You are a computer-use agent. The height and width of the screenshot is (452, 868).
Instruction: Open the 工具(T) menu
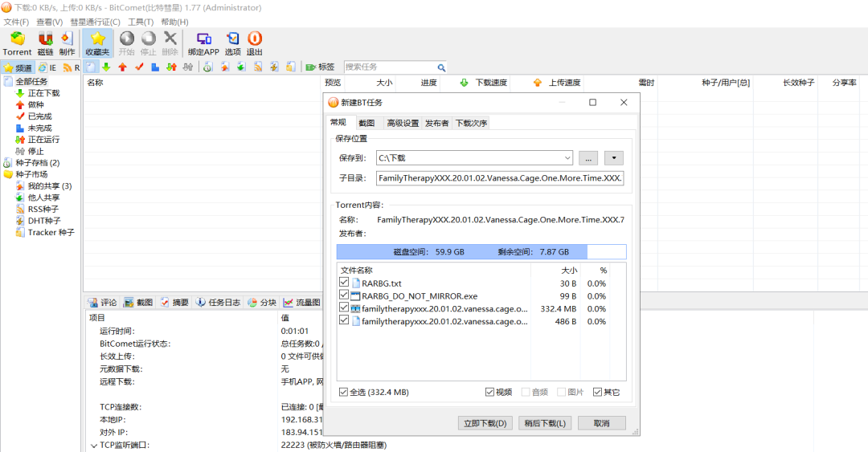pos(141,22)
